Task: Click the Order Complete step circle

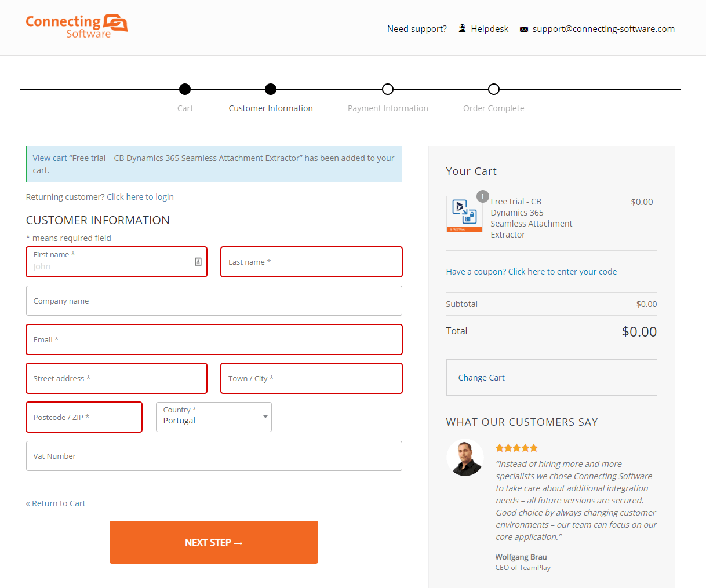Action: click(494, 89)
